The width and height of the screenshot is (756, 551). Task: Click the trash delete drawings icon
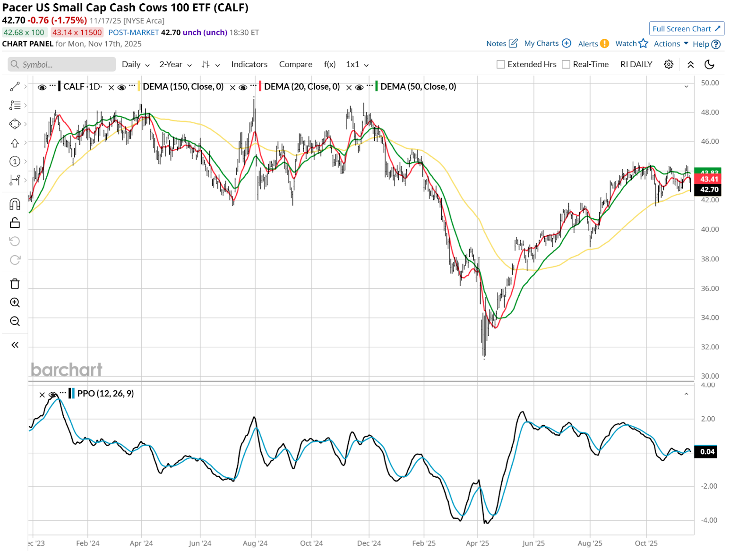click(x=15, y=284)
